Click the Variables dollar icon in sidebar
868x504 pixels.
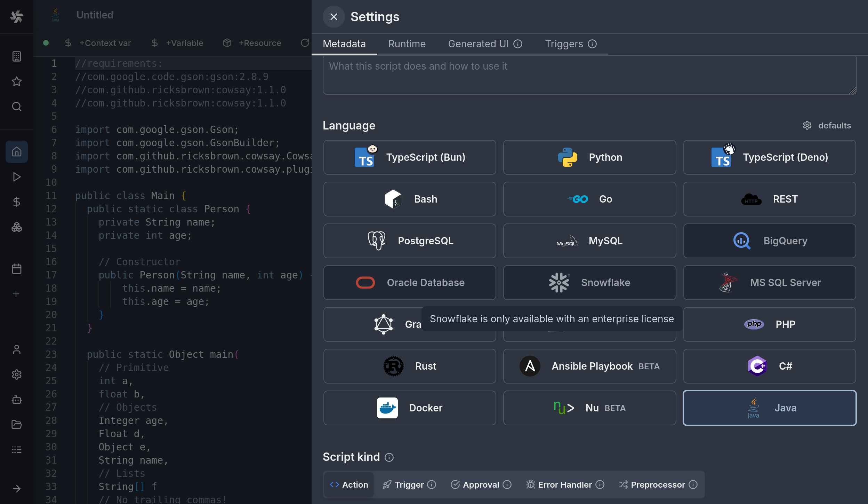click(16, 202)
